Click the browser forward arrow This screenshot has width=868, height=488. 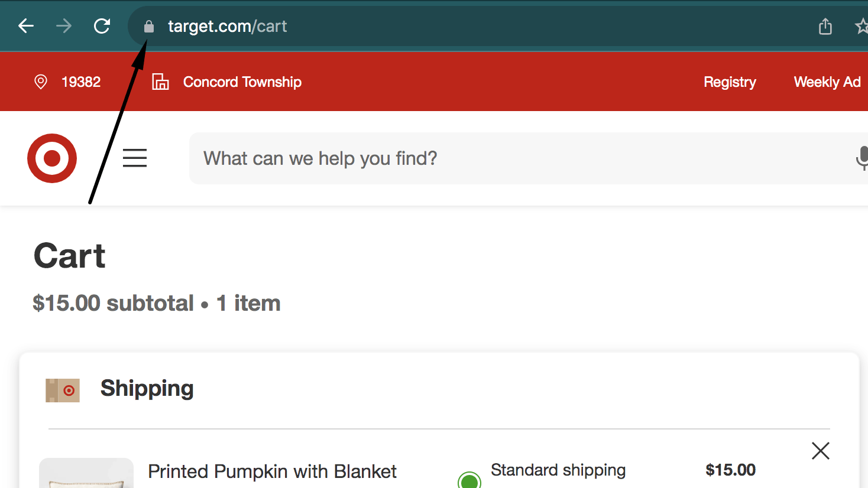tap(64, 26)
